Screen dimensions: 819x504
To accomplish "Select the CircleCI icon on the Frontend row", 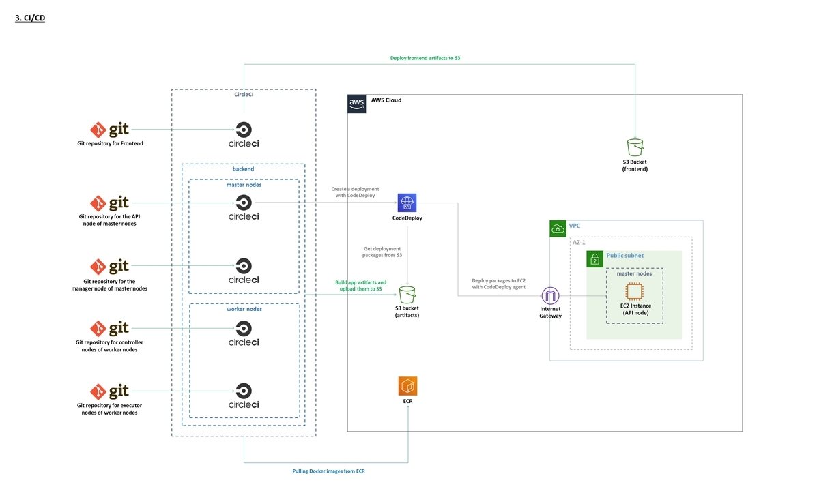I will (244, 135).
